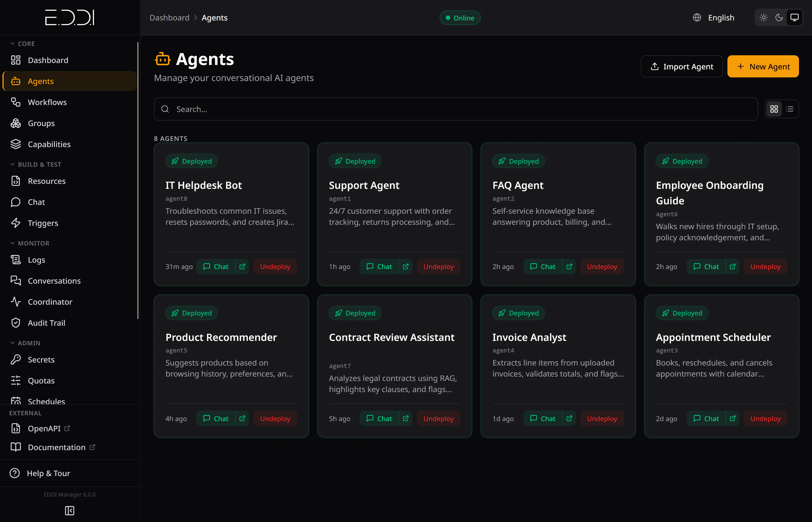
Task: Open the Coordinator monitor panel
Action: (x=49, y=302)
